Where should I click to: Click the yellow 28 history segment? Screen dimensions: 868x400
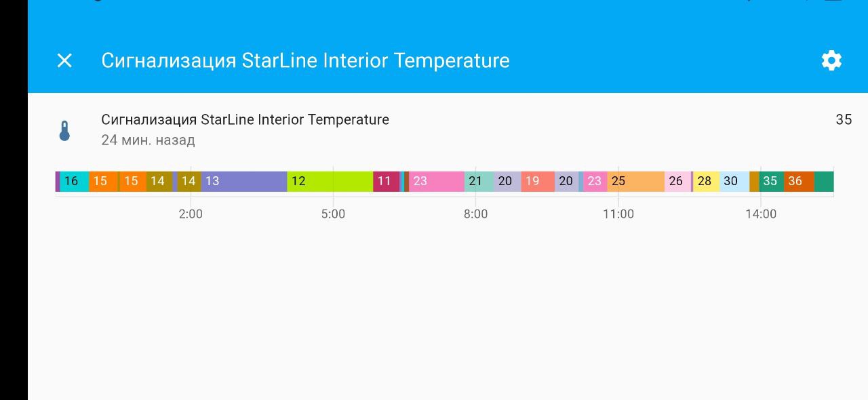tap(705, 181)
